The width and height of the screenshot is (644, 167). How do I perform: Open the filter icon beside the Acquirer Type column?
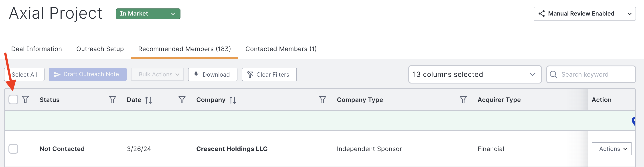tap(463, 100)
